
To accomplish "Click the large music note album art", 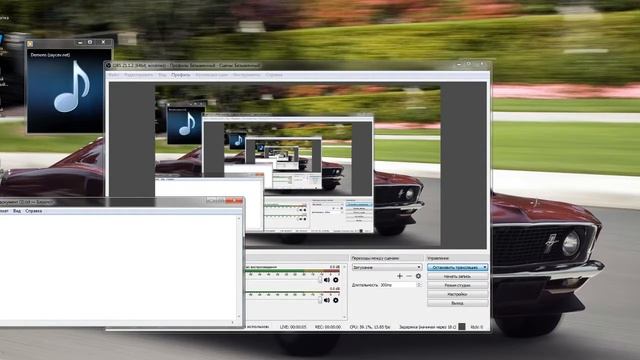I will coord(72,87).
